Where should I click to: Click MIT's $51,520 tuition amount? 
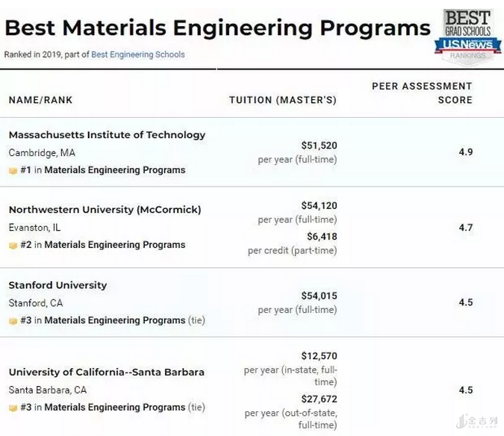(x=319, y=146)
